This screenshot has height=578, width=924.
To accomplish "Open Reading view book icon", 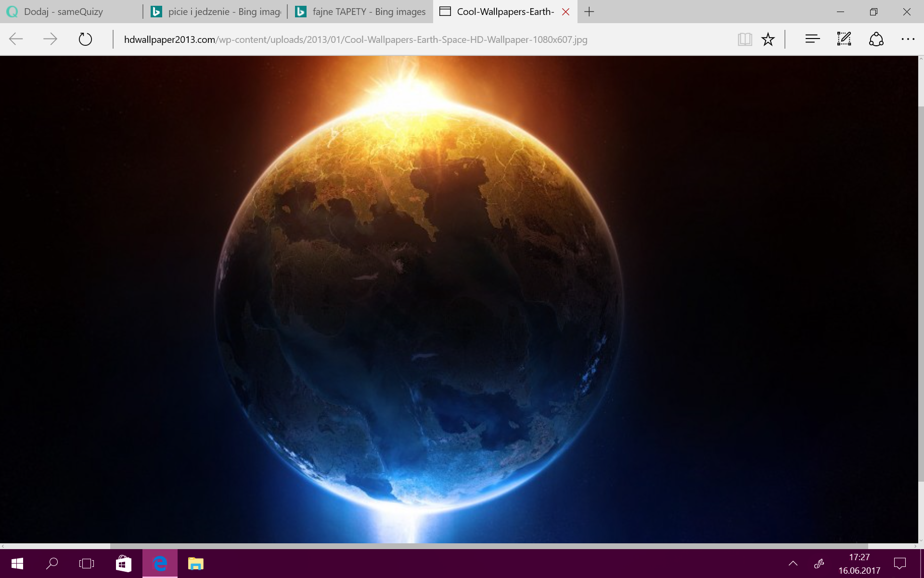I will click(744, 39).
